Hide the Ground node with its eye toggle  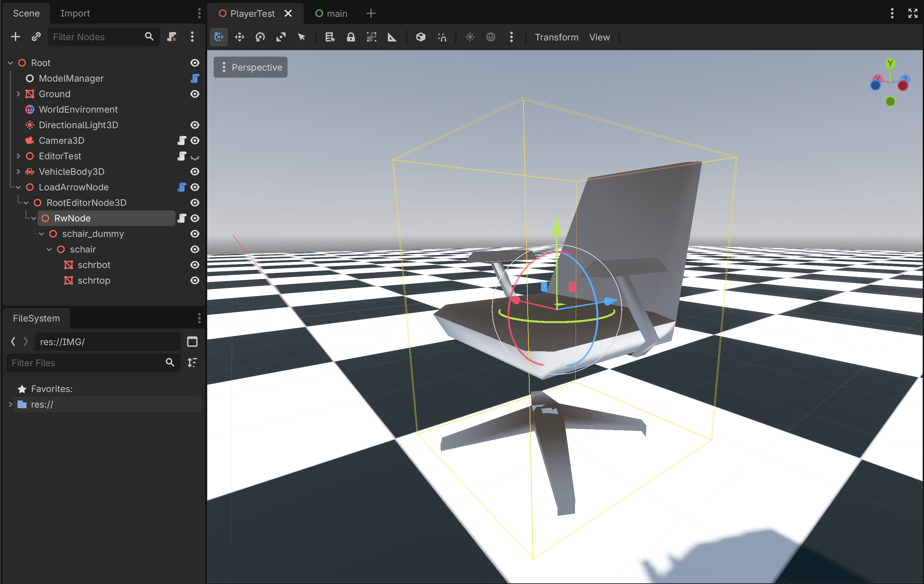[195, 94]
